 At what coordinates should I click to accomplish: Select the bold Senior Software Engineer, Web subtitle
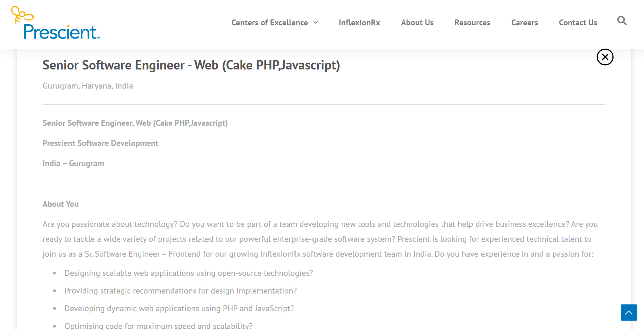coord(135,123)
